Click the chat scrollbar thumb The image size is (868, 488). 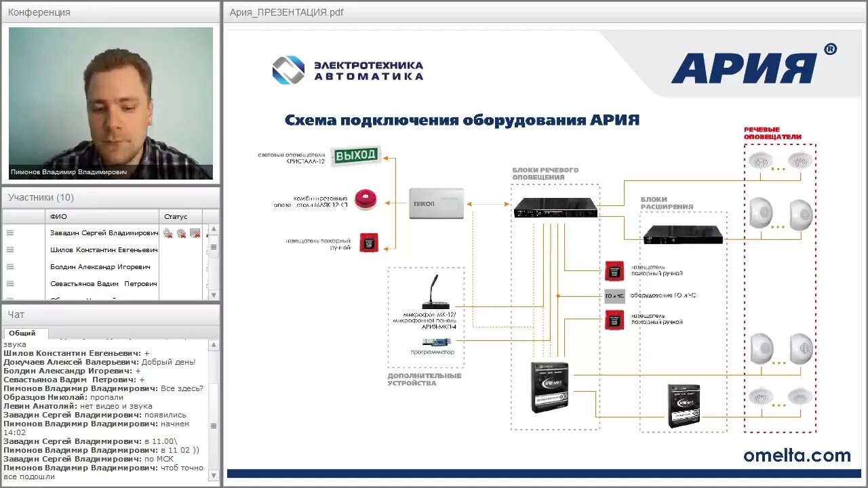coord(214,426)
